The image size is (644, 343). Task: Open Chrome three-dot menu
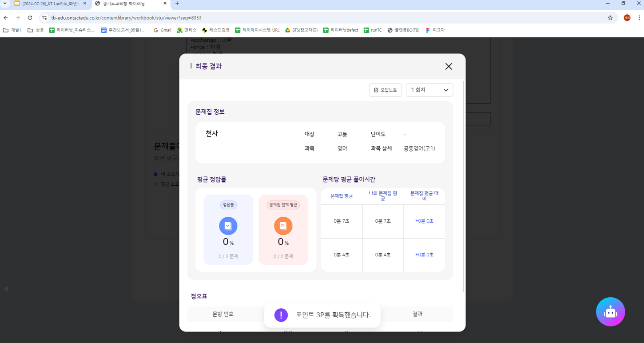pyautogui.click(x=639, y=18)
